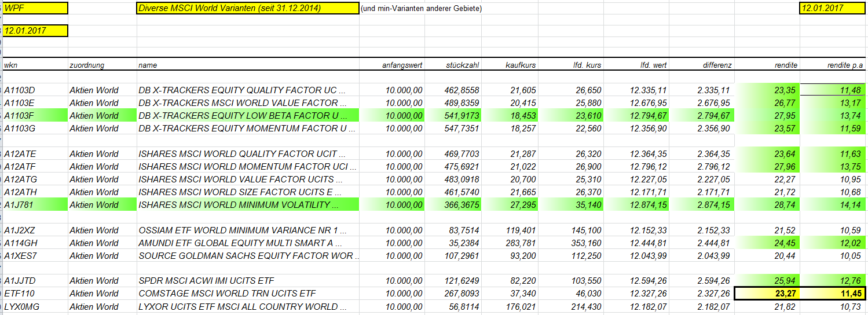
Task: Select the 12.01.2017 date cell at top right
Action: pos(833,8)
